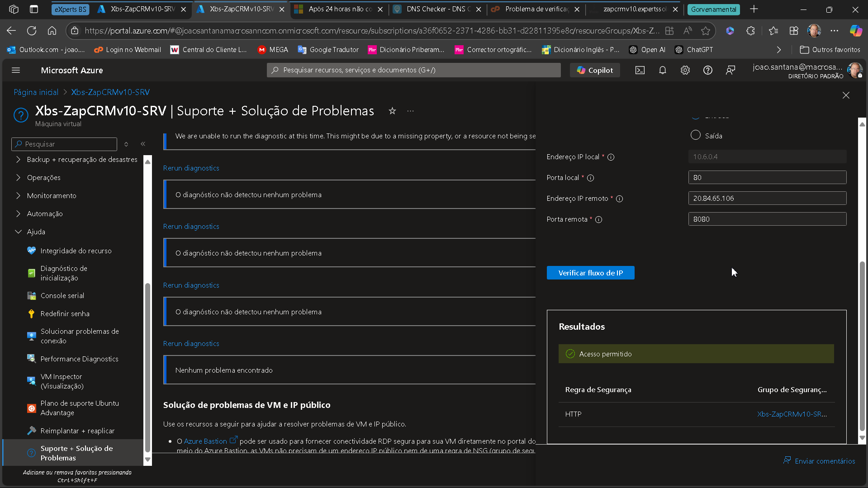The image size is (868, 488).
Task: Go to Página inicial breadcrumb
Action: pos(36,92)
